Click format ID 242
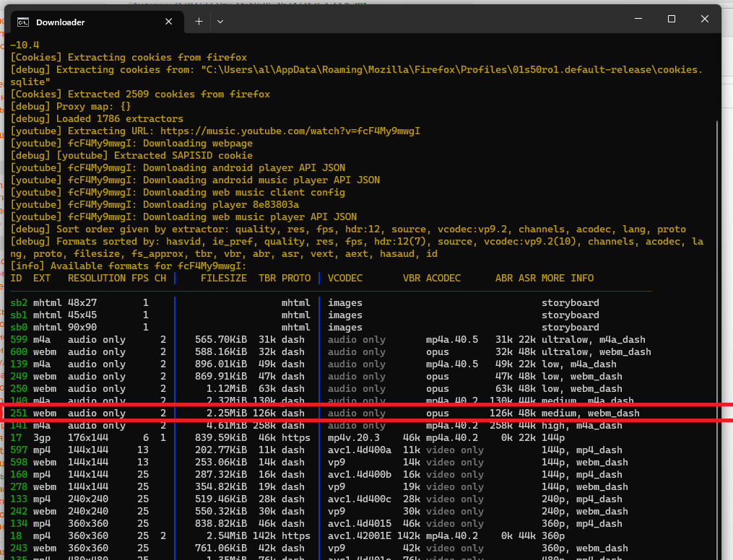 pos(19,511)
